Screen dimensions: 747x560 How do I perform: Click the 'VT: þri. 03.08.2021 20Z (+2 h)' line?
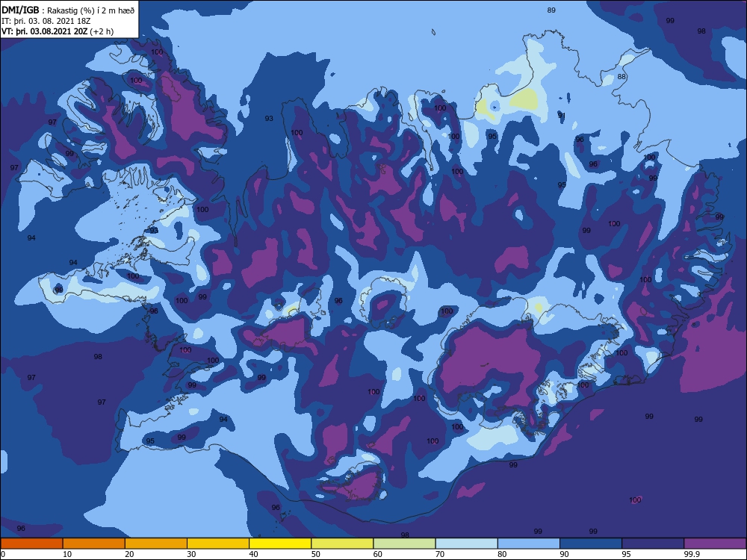(58, 31)
